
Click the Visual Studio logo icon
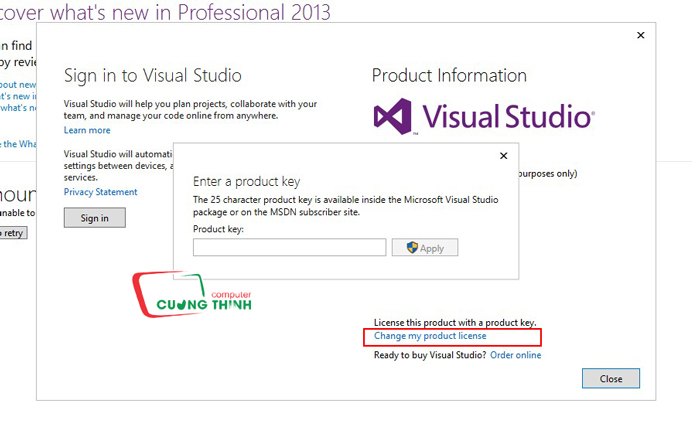393,117
